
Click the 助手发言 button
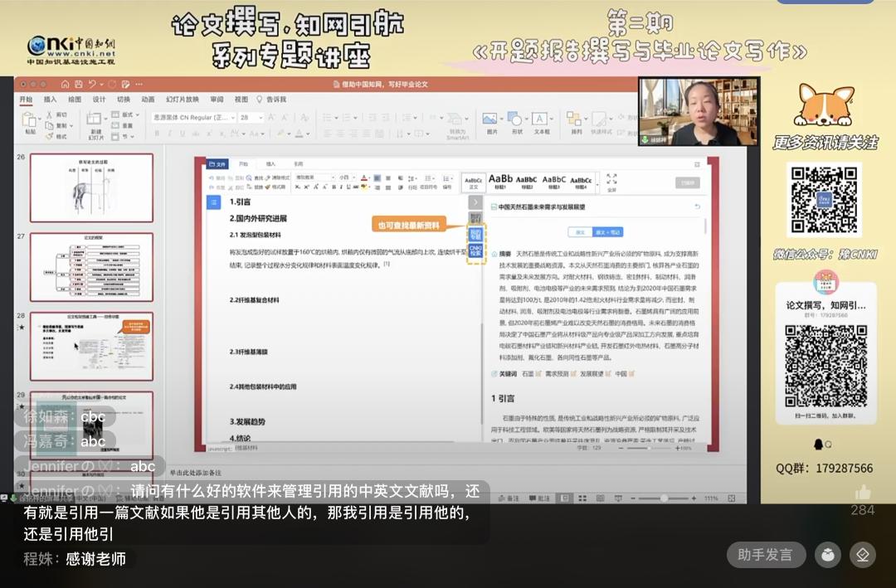click(765, 555)
